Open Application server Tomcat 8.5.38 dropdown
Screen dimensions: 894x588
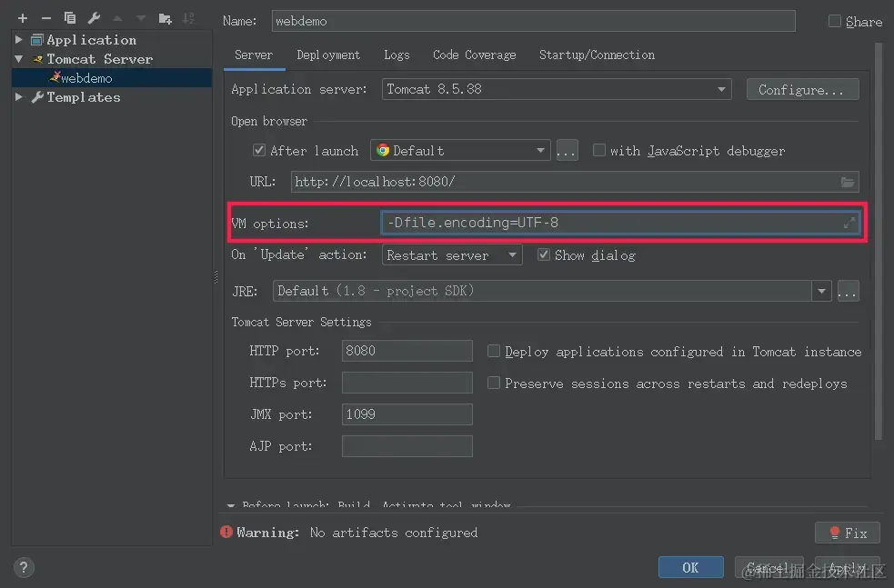point(557,89)
